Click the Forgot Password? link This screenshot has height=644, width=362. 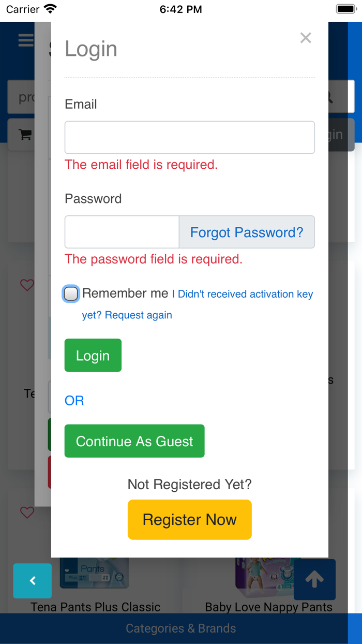coord(247,232)
